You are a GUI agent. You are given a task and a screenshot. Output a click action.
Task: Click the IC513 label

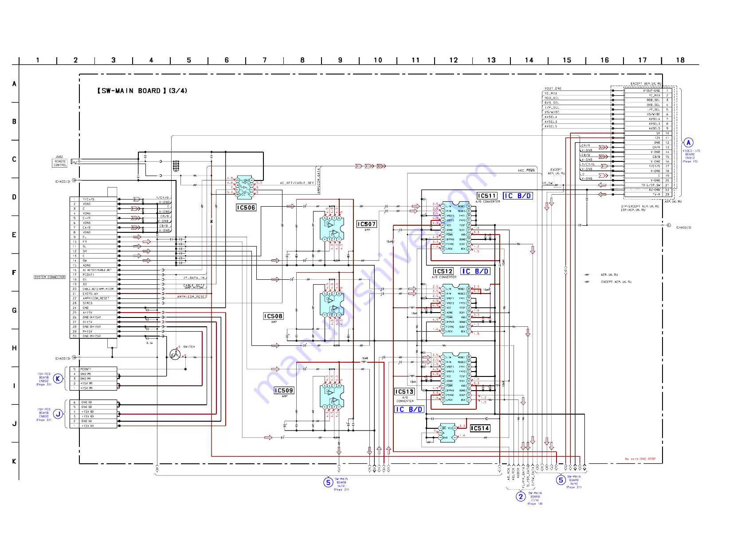tap(404, 392)
